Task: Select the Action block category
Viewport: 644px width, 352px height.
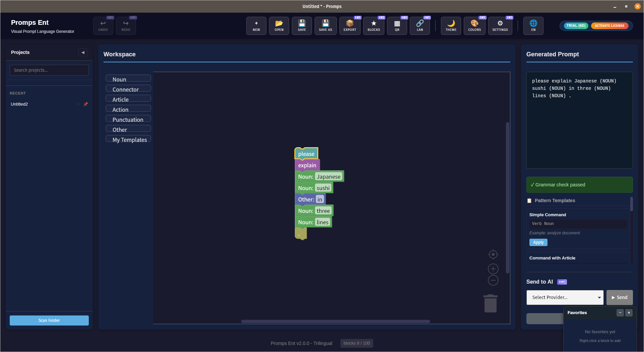Action: 128,109
